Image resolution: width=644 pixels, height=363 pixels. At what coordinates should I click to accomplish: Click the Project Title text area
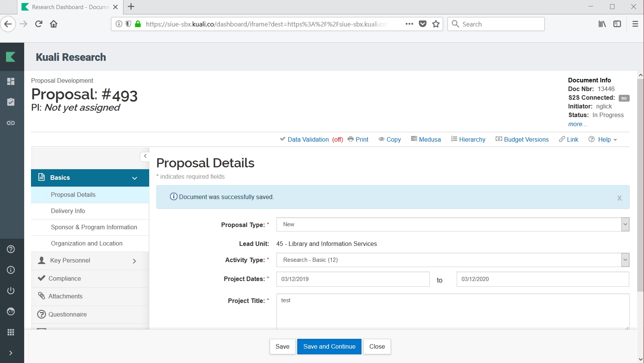(x=452, y=311)
